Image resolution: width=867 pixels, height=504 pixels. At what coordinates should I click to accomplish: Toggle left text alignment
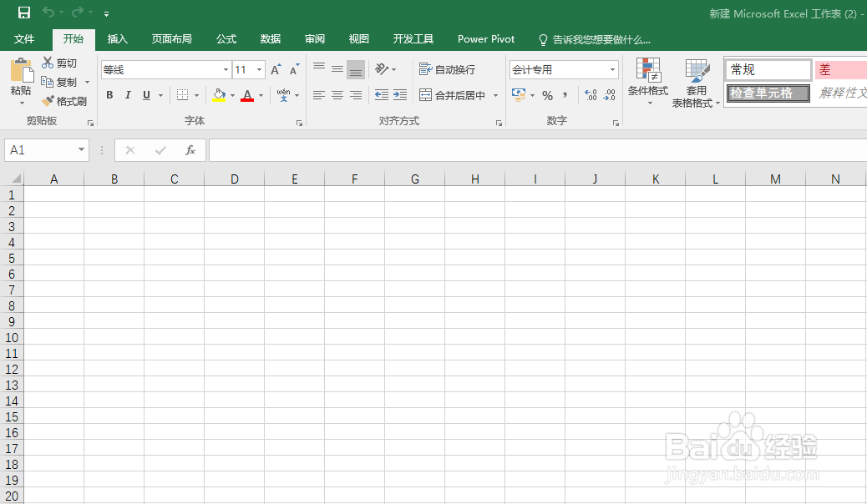click(319, 95)
